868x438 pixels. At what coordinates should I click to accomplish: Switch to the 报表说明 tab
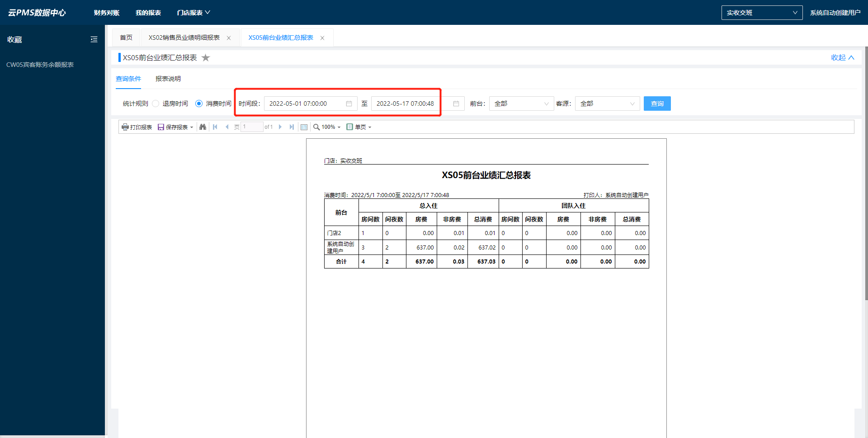tap(168, 79)
